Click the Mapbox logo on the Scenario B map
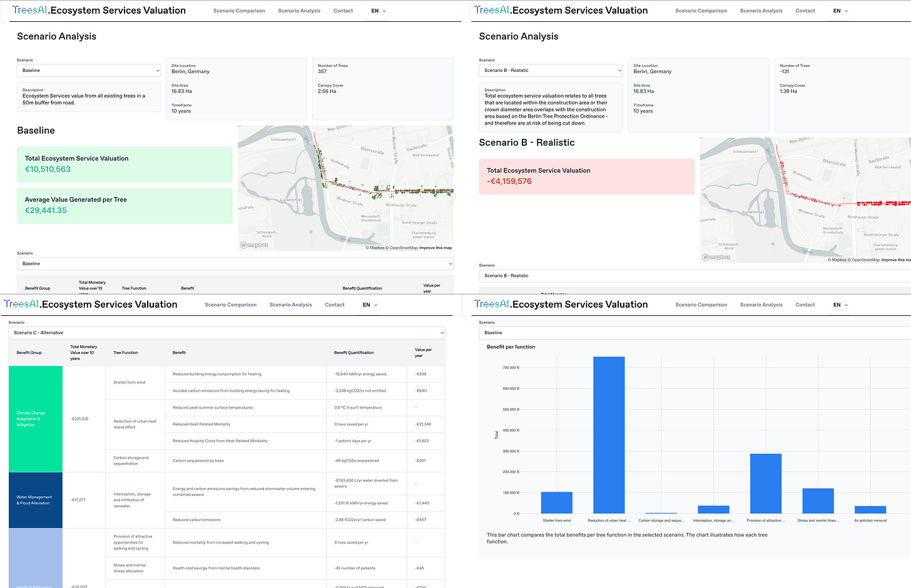This screenshot has width=911, height=588. [716, 257]
